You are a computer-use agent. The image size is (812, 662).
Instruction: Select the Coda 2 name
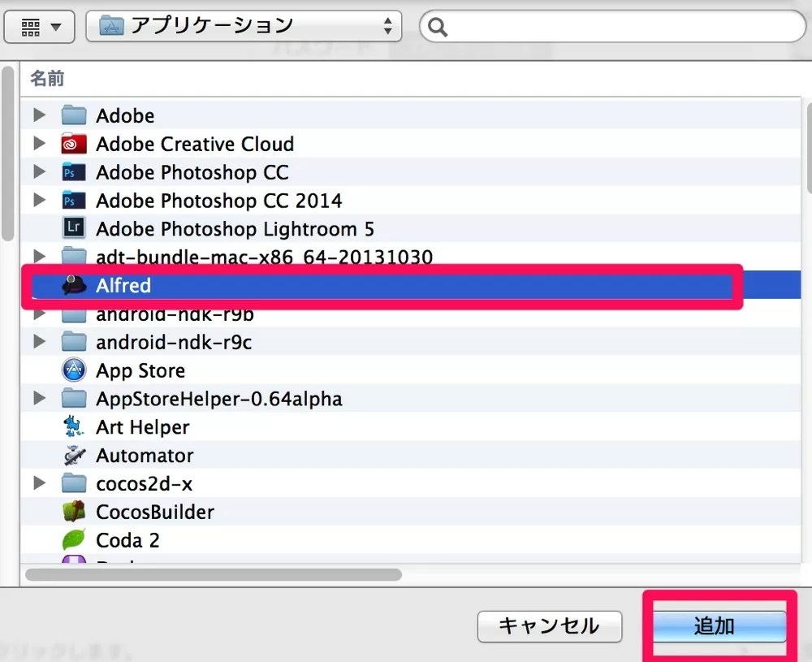127,541
